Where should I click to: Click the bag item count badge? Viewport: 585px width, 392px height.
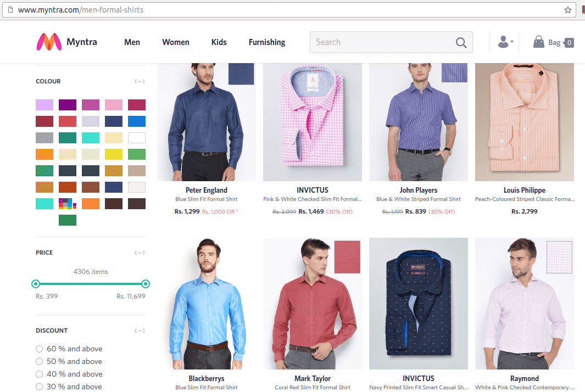[x=569, y=42]
